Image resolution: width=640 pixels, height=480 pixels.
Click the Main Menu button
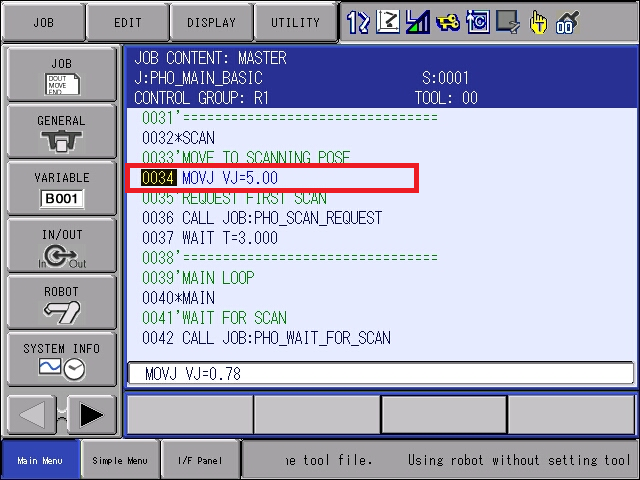tap(40, 460)
